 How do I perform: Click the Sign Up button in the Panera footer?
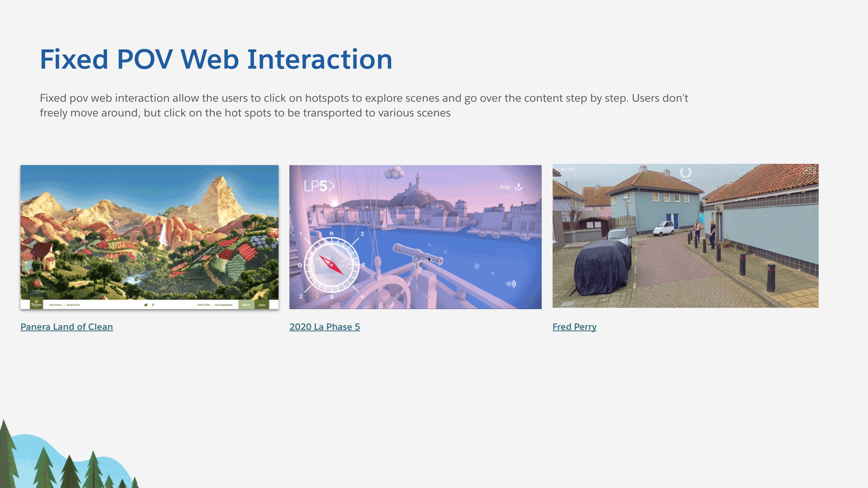(246, 305)
